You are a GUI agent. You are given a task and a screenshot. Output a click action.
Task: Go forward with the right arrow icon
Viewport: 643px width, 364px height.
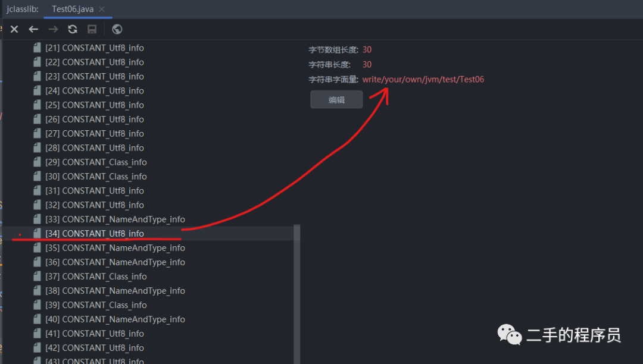(x=54, y=29)
